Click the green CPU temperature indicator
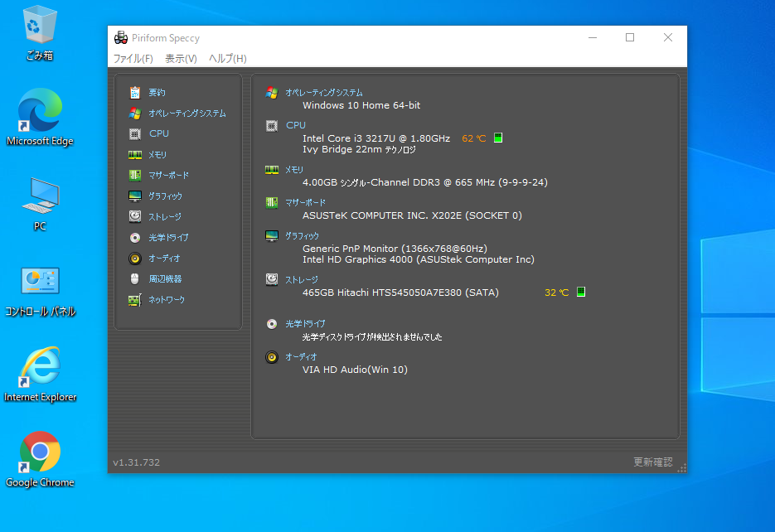The height and width of the screenshot is (532, 775). pyautogui.click(x=498, y=138)
